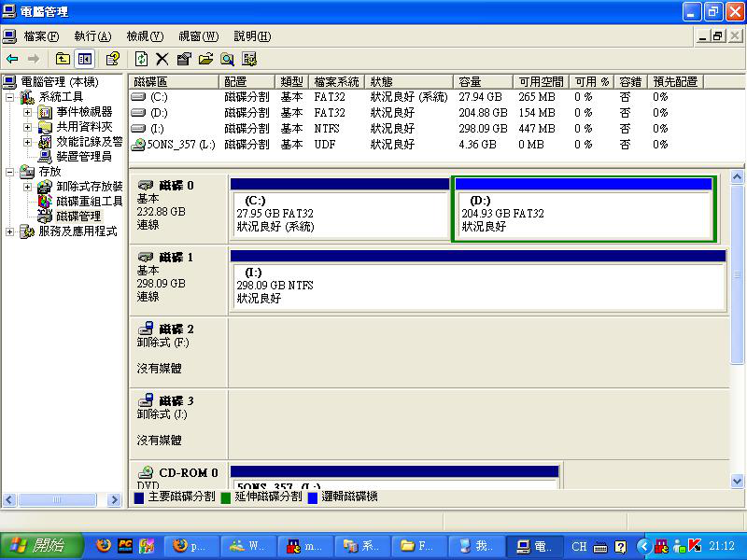747x560 pixels.
Task: Expand the 服務及應用程式 branch
Action: [10, 231]
